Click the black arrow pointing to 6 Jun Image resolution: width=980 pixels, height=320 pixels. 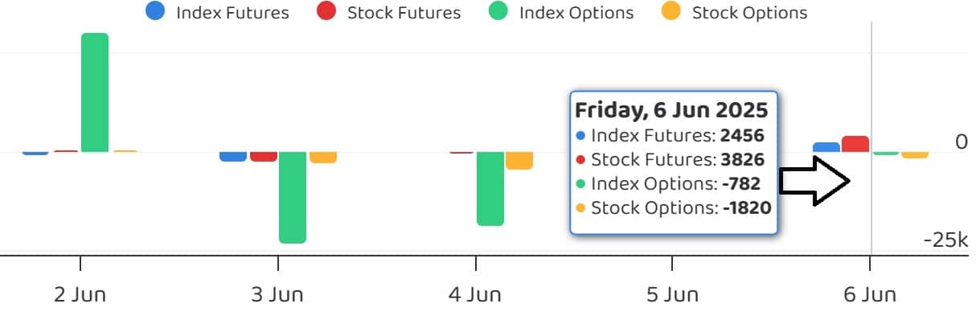815,181
